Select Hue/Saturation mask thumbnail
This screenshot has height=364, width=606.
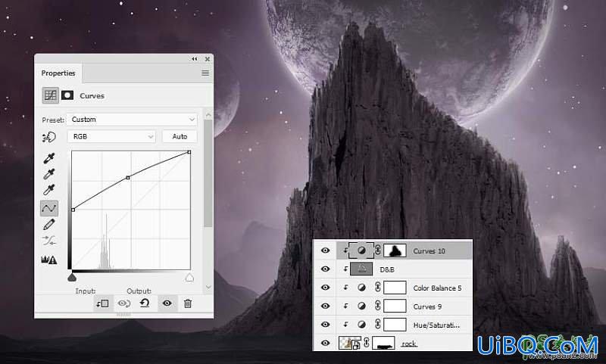(395, 325)
